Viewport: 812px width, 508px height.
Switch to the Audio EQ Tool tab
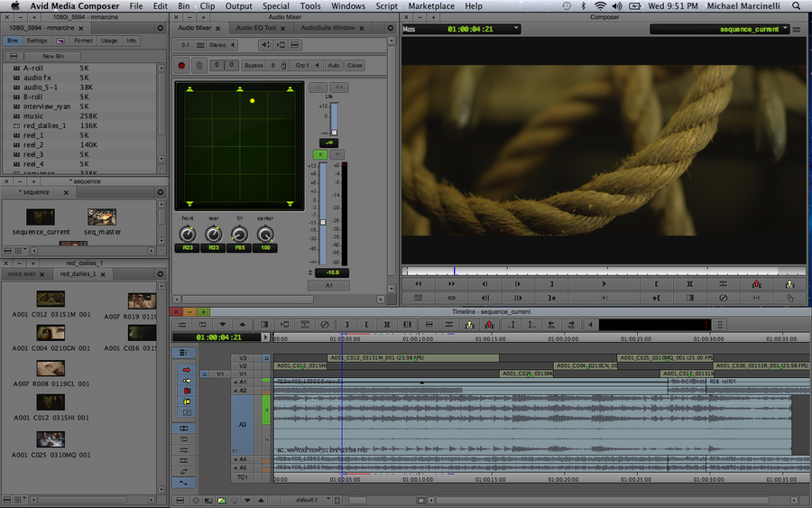point(256,28)
